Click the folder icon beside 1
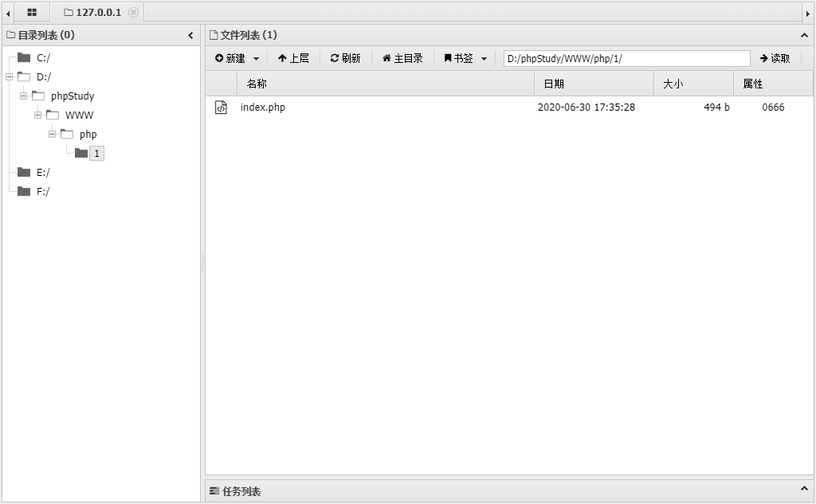This screenshot has height=504, width=816. coord(81,153)
